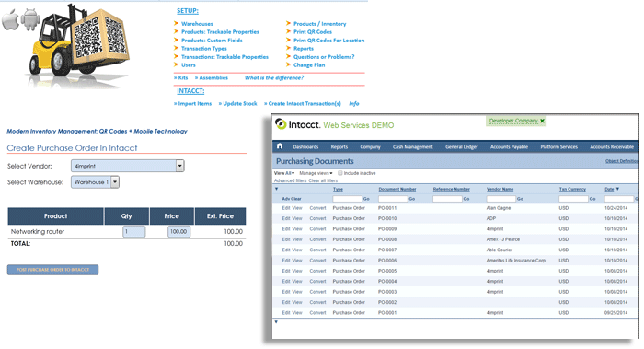
Task: Click the SETUP: heading link
Action: [x=188, y=11]
